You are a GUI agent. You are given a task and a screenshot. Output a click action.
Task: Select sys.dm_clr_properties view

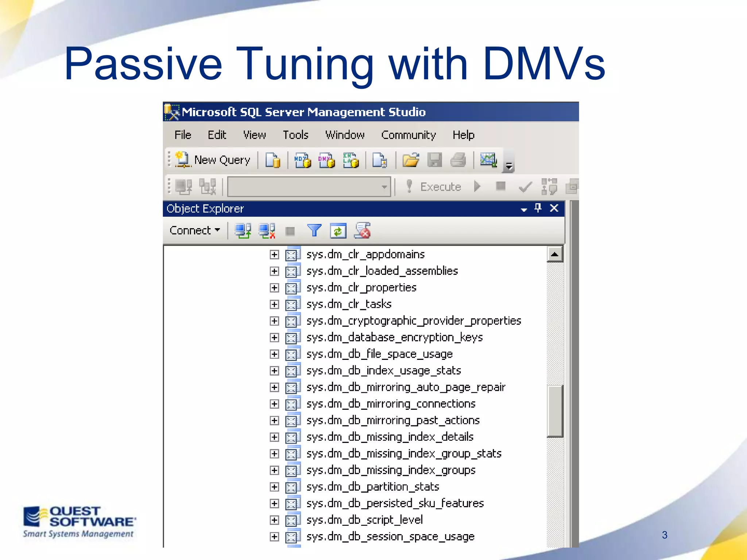pos(361,288)
